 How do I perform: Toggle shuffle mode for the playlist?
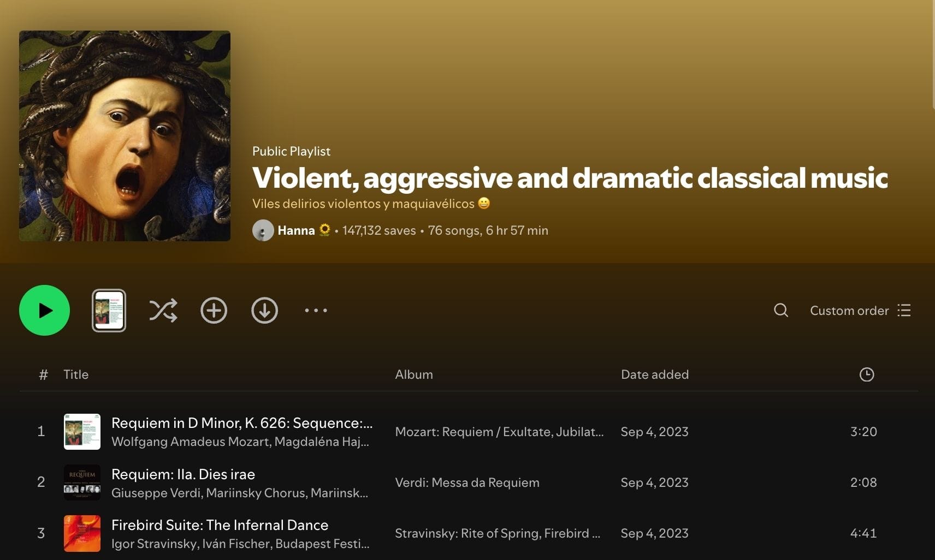click(163, 310)
